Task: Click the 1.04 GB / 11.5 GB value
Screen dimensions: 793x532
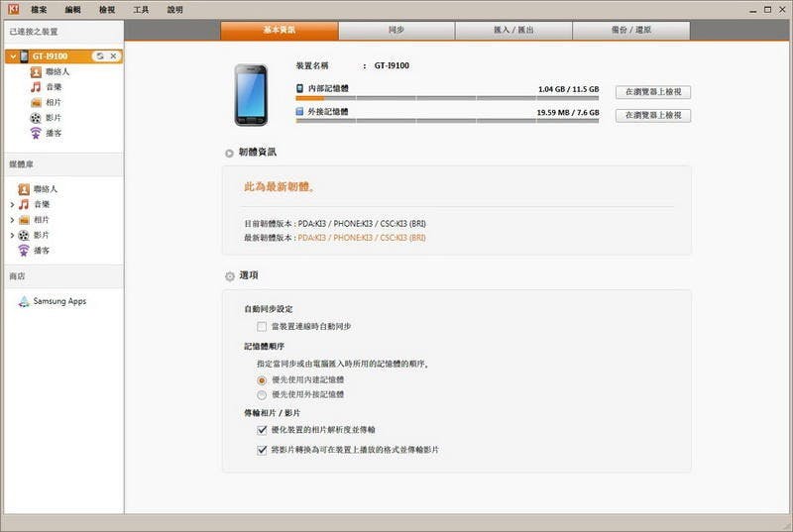Action: [568, 89]
